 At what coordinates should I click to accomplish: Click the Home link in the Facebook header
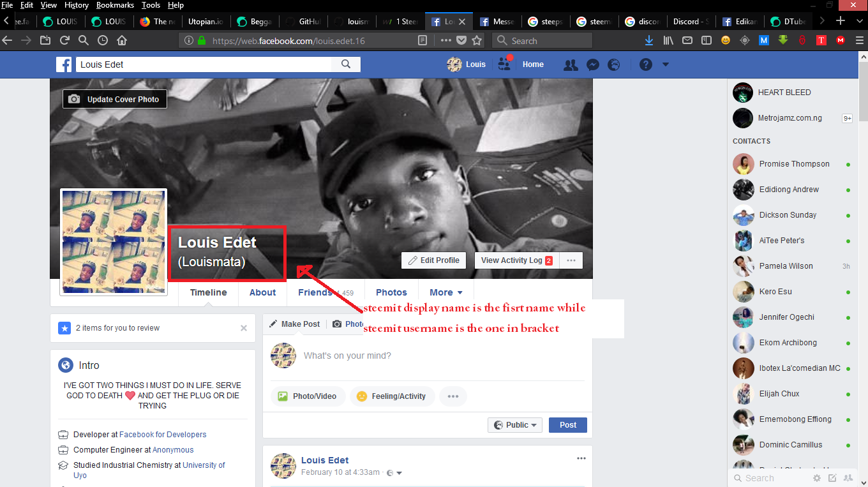533,64
